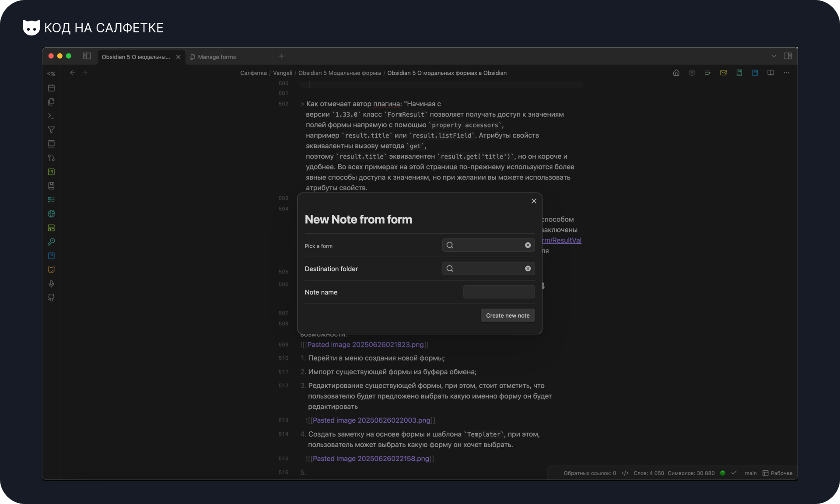Toggle the left sidebar panel icon
Viewport: 840px width, 504px height.
click(87, 56)
